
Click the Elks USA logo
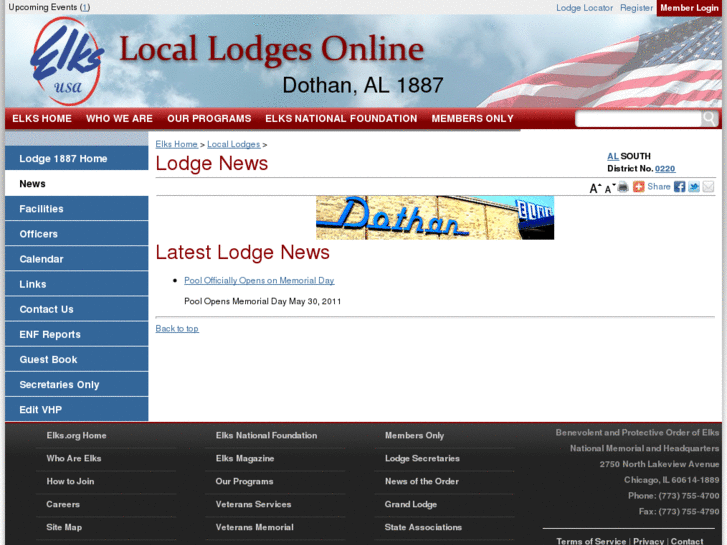pos(67,61)
